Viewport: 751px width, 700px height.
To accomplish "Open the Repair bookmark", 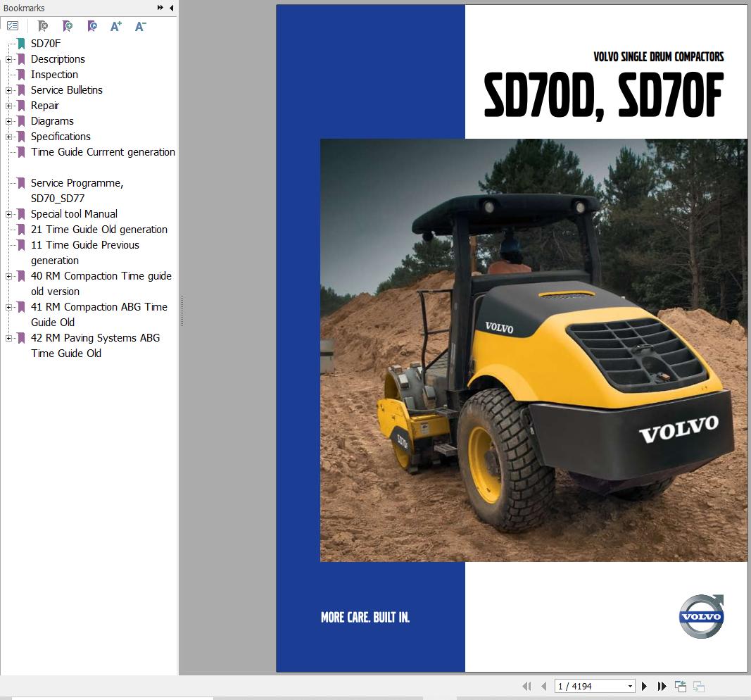I will 45,106.
